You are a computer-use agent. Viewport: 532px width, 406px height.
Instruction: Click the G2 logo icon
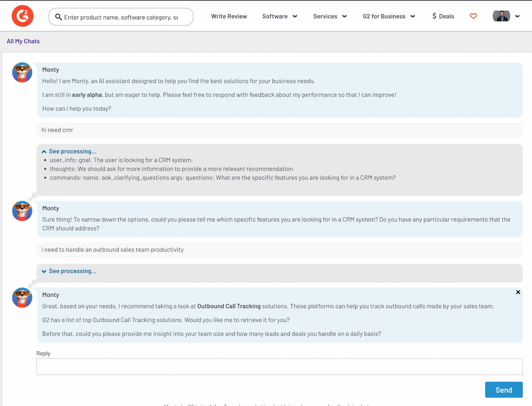coord(23,16)
